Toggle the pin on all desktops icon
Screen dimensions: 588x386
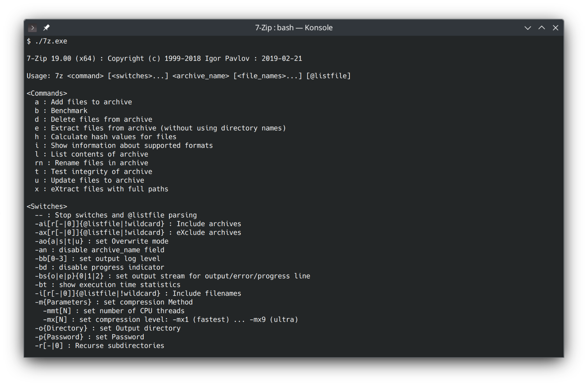pos(46,28)
